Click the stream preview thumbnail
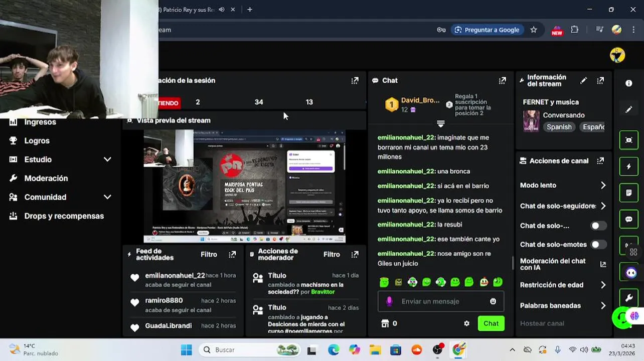644x361 pixels. [x=244, y=187]
